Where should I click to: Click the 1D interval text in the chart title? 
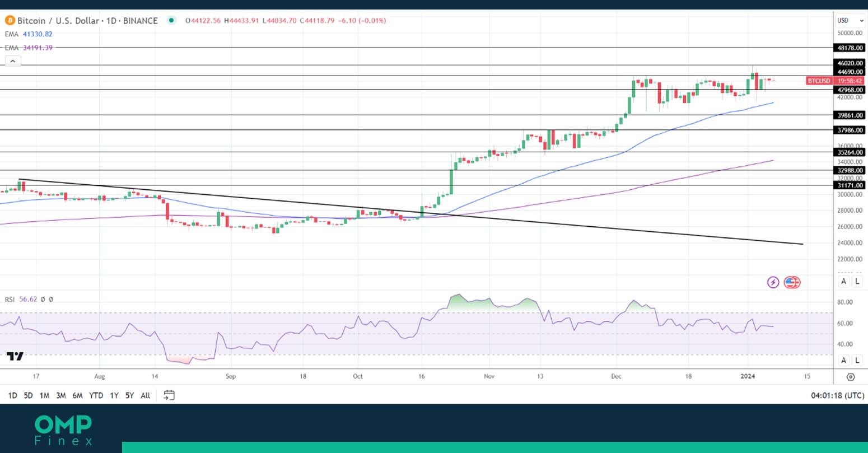point(111,21)
